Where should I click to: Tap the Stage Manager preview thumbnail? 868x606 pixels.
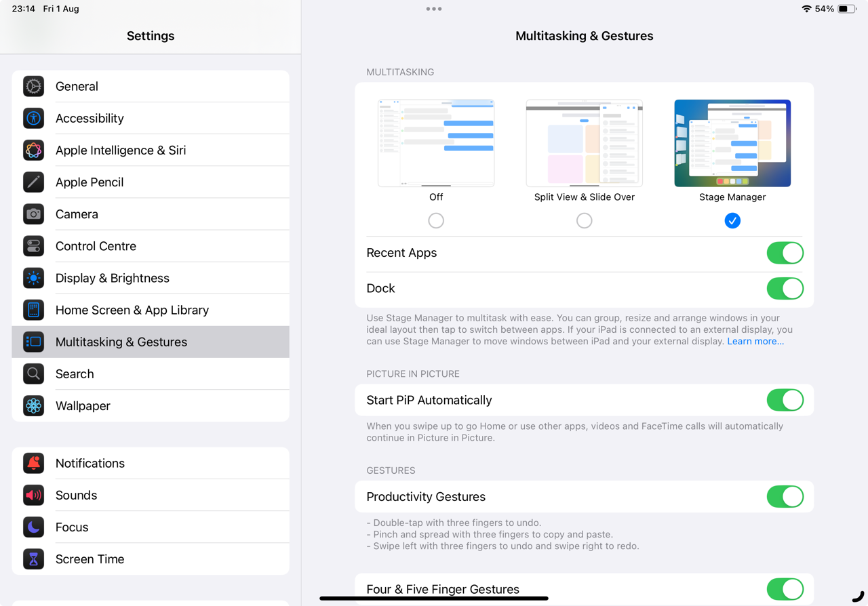point(732,143)
